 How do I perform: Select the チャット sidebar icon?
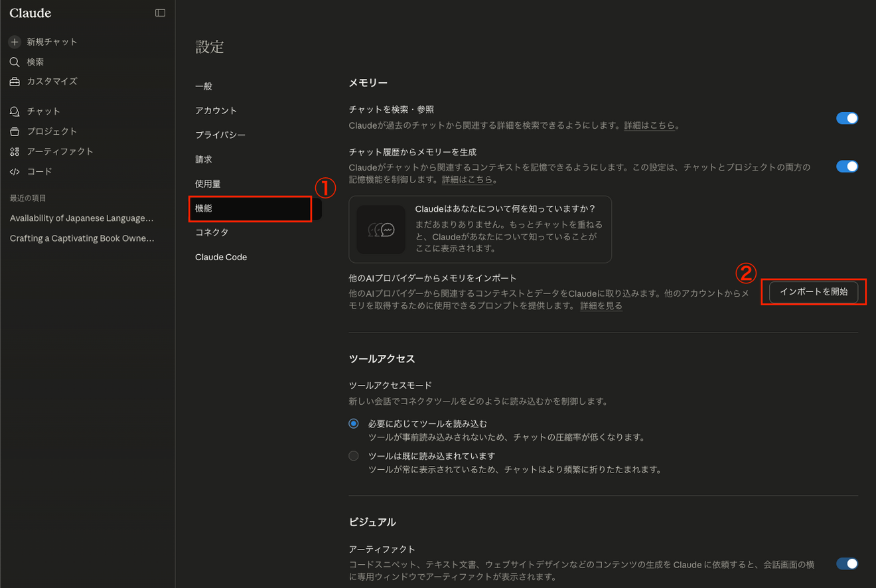coord(14,111)
